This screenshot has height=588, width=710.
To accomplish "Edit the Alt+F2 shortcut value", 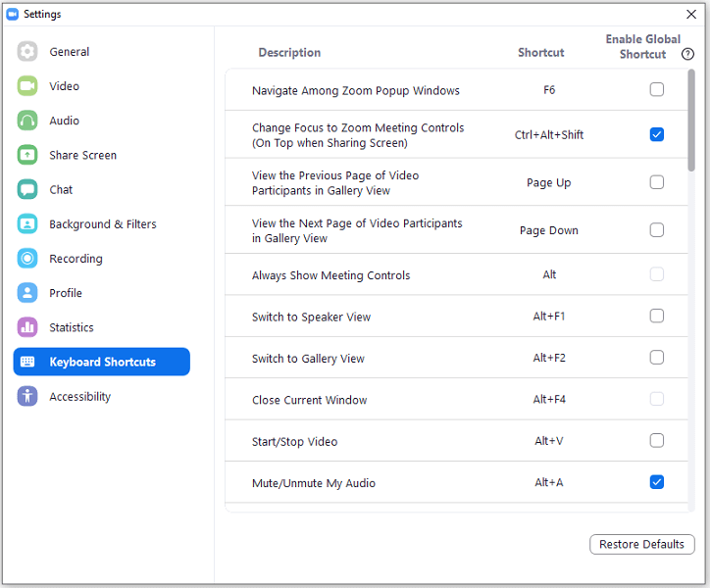I will (549, 358).
